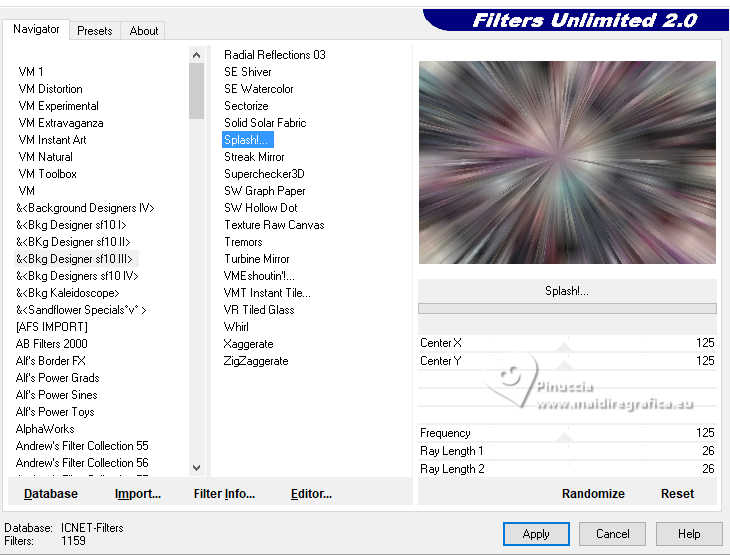Click Randomize filter settings
This screenshot has width=730, height=555.
[593, 494]
